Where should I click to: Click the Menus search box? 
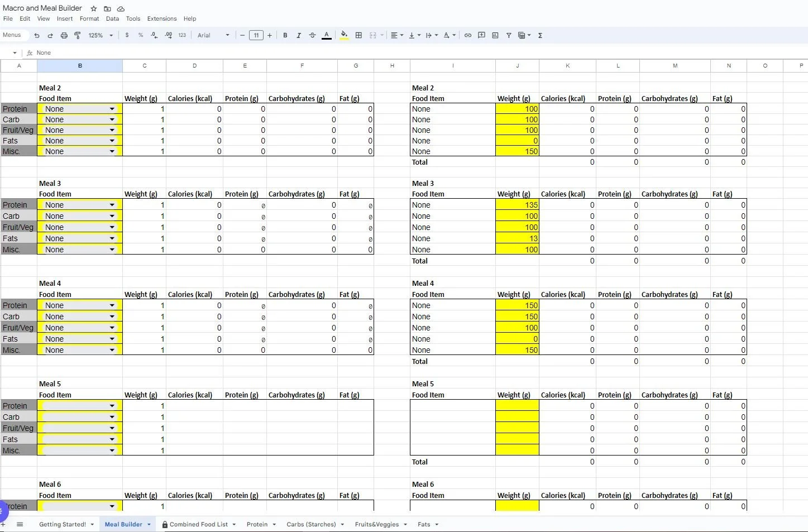(12, 35)
